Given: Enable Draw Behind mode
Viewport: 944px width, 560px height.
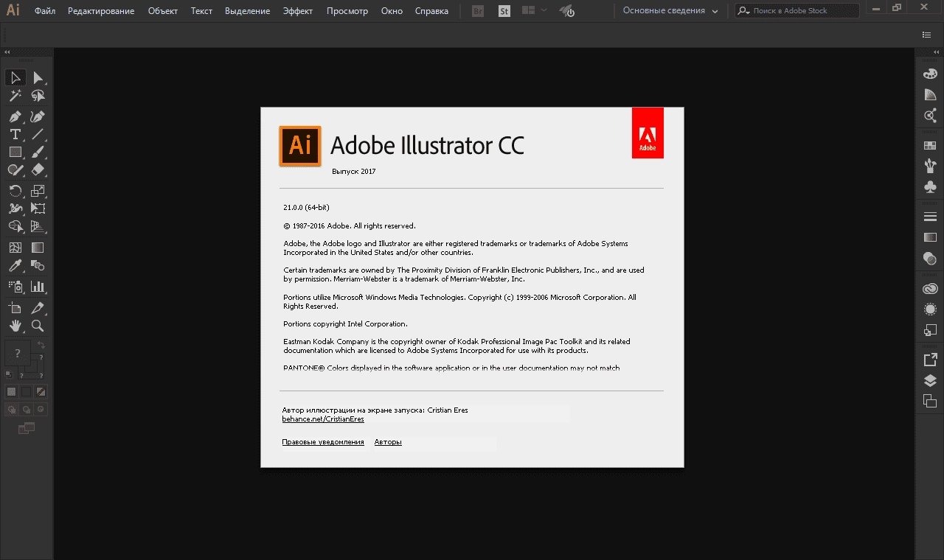Looking at the screenshot, I should [27, 409].
